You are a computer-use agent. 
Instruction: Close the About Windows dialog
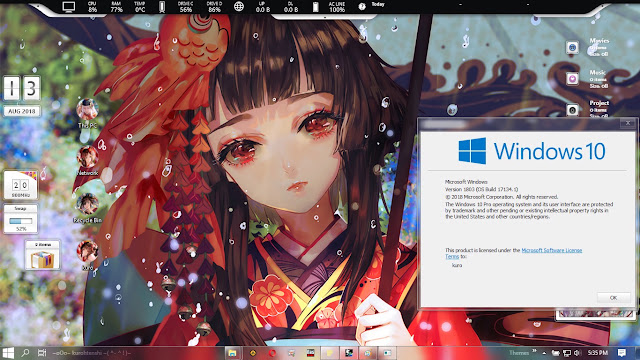pyautogui.click(x=628, y=123)
